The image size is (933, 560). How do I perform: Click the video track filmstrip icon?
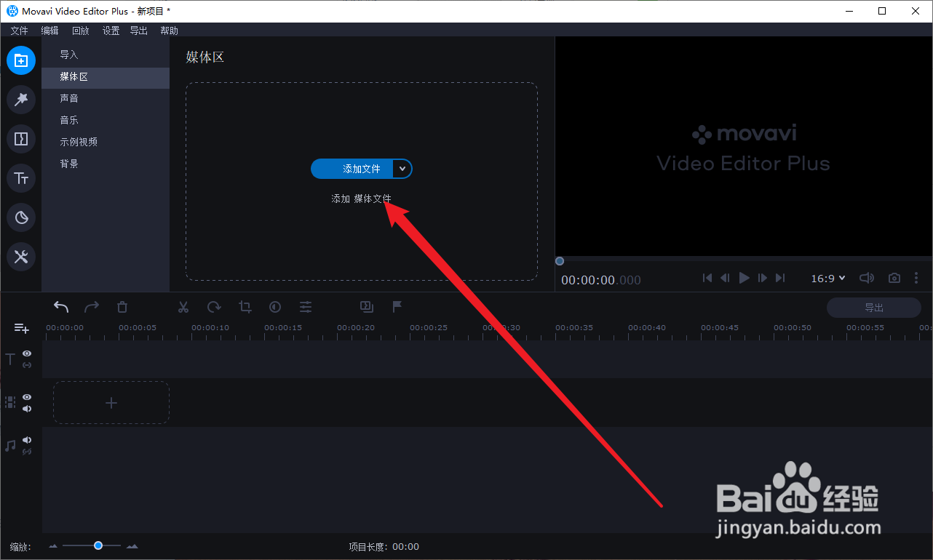(x=10, y=402)
